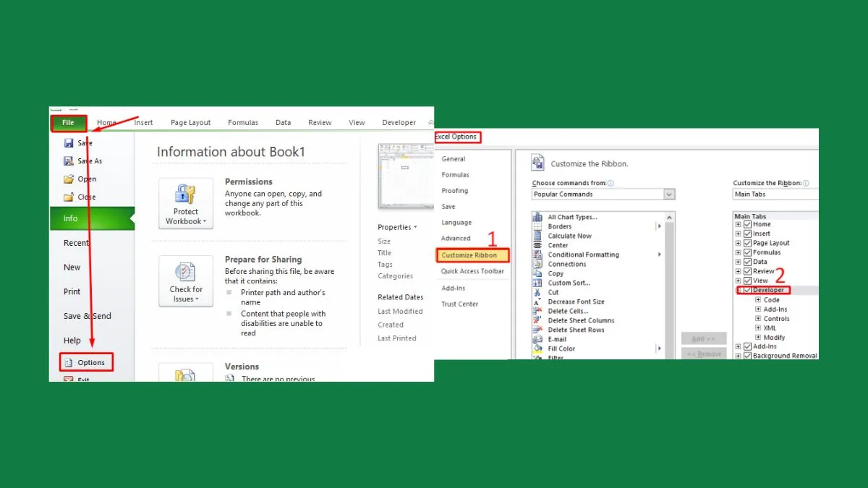868x488 pixels.
Task: Switch to the Page Layout ribbon tab
Action: [x=190, y=123]
